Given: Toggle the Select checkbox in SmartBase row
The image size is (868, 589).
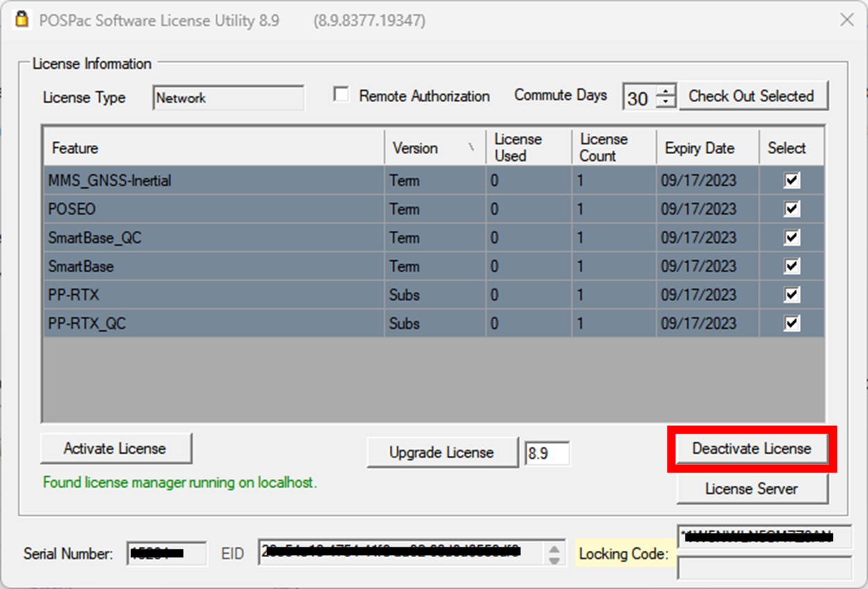Looking at the screenshot, I should coord(792,266).
